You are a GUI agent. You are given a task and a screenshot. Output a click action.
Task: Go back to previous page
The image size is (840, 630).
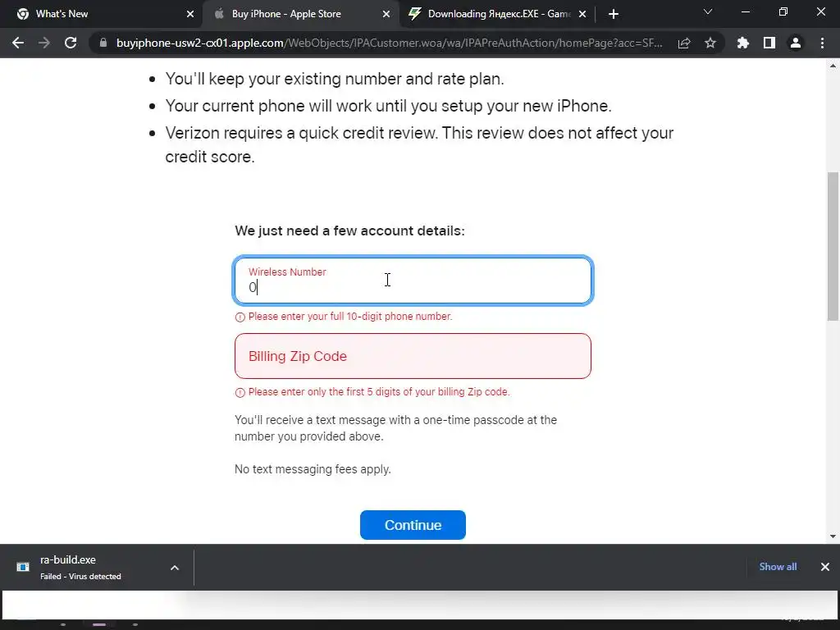pyautogui.click(x=18, y=43)
